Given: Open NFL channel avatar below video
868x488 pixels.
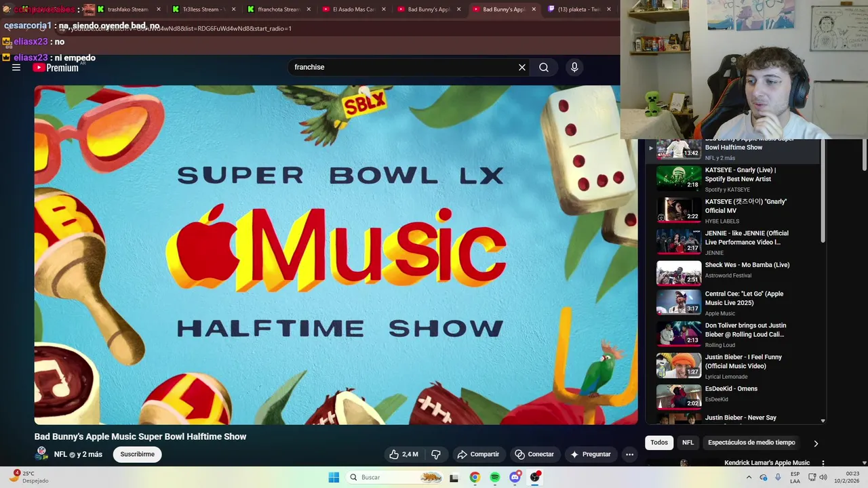Looking at the screenshot, I should (41, 453).
